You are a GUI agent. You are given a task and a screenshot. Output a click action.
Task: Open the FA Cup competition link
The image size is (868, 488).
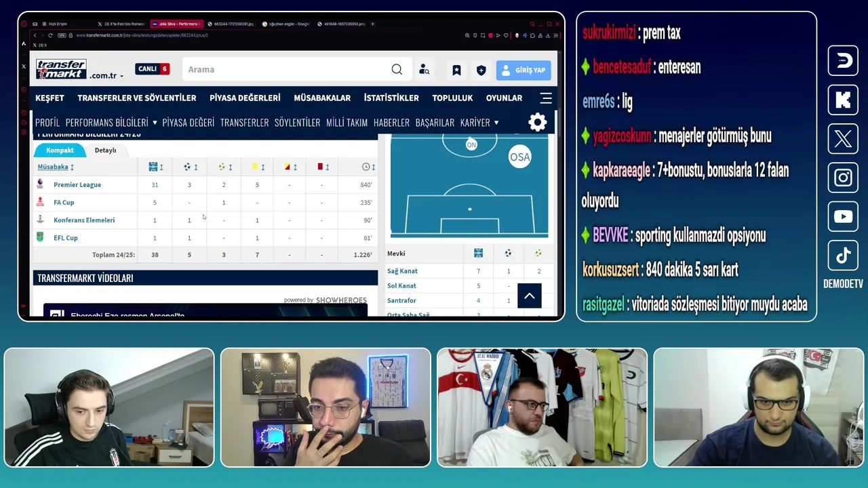pos(64,202)
